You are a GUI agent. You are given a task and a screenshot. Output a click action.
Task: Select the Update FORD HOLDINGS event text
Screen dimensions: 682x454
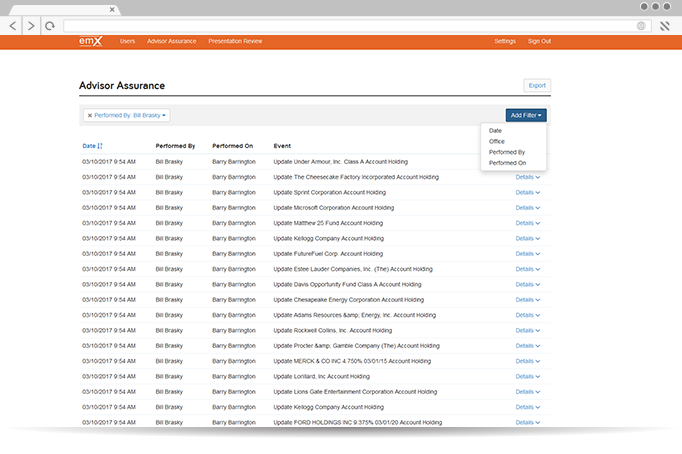pyautogui.click(x=358, y=423)
